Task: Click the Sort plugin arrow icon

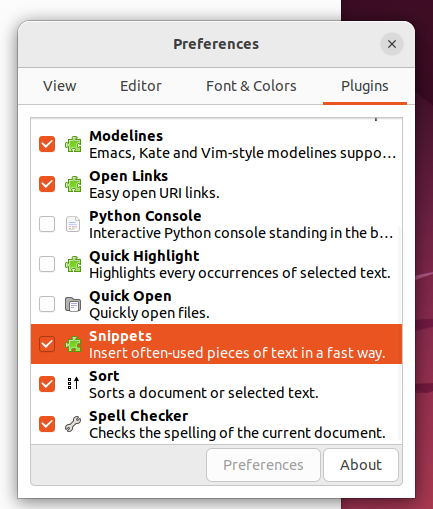Action: tap(73, 384)
